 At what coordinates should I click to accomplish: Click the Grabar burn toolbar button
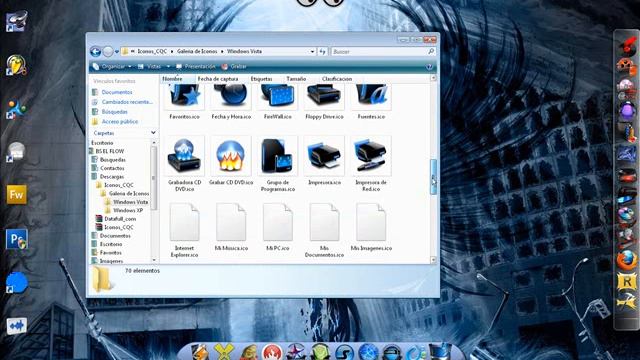[x=234, y=67]
